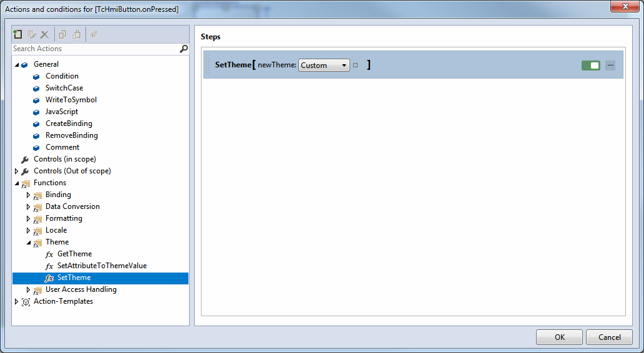Select the SwitchCase action
Screen dimensions: 644x353
click(x=64, y=88)
